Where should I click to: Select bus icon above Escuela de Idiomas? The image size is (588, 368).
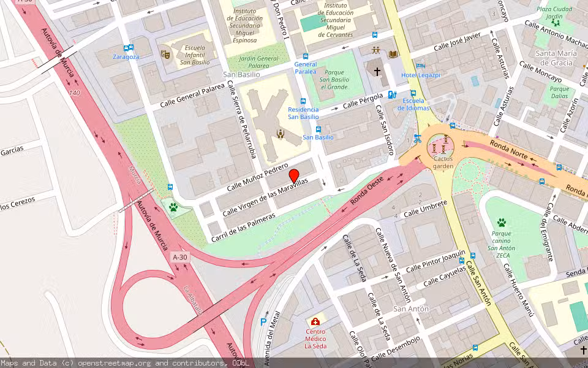[x=413, y=93]
